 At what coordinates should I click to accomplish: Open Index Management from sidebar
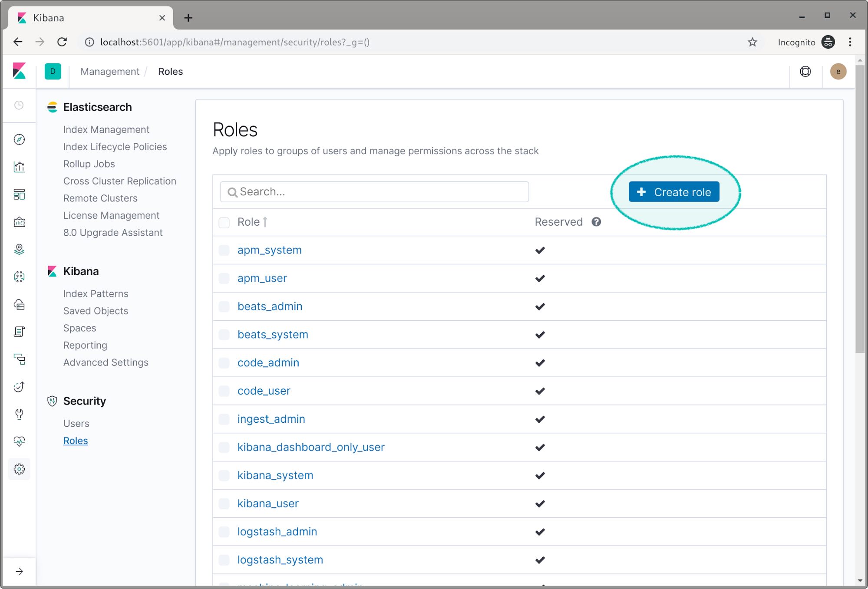[106, 129]
